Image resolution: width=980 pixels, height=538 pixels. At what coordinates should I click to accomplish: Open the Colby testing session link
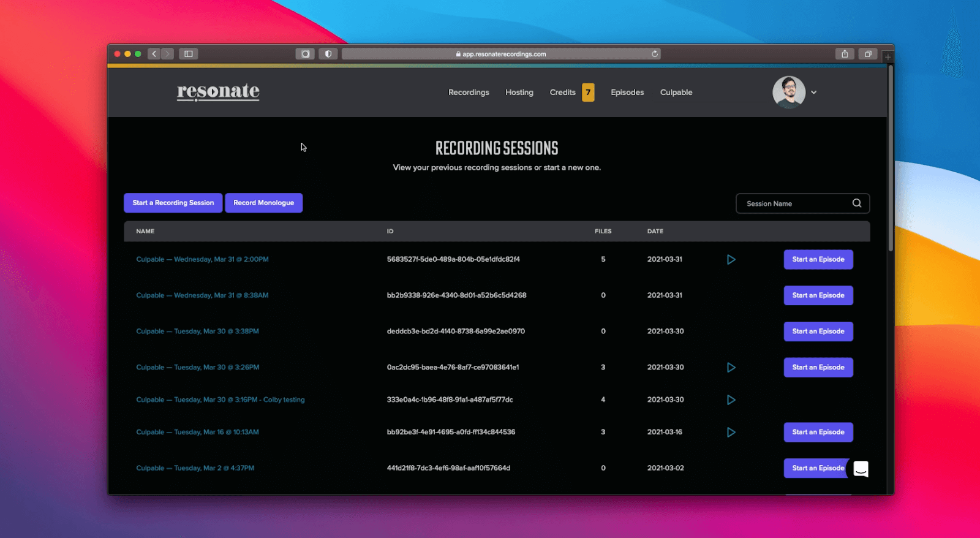[x=221, y=400]
